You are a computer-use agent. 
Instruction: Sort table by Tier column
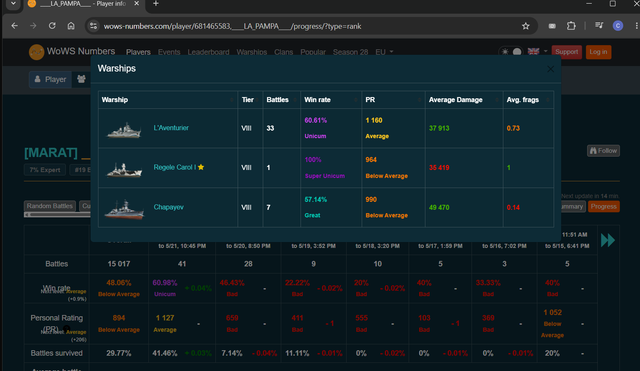(250, 100)
